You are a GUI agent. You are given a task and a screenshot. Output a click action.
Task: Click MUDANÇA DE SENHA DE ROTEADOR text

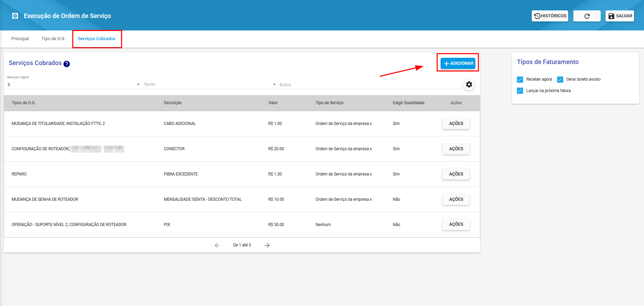[x=45, y=199]
